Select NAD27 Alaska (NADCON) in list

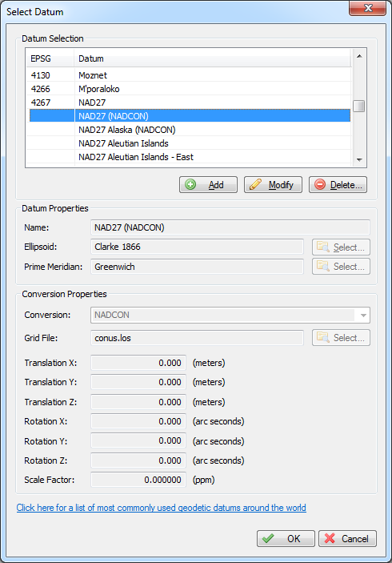click(190, 130)
